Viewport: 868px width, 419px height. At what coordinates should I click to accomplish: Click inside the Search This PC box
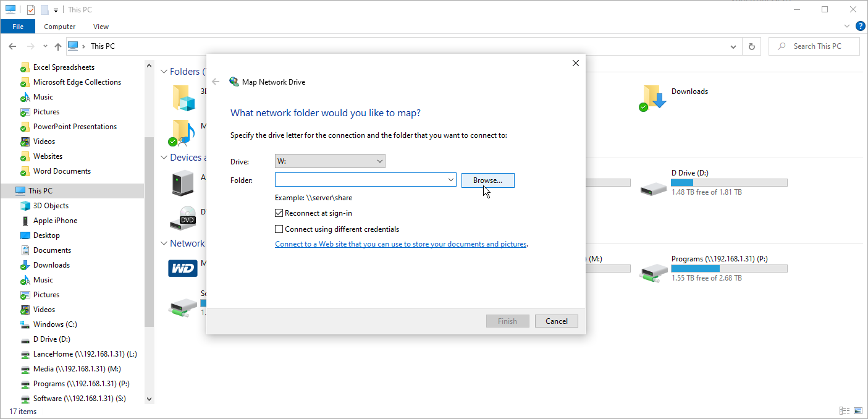[814, 46]
